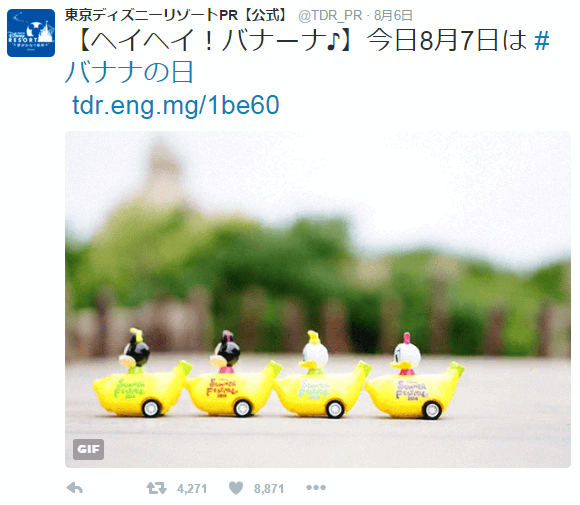The image size is (580, 505).
Task: Open the Tokyo Disney Resort profile avatar
Action: pos(31,33)
